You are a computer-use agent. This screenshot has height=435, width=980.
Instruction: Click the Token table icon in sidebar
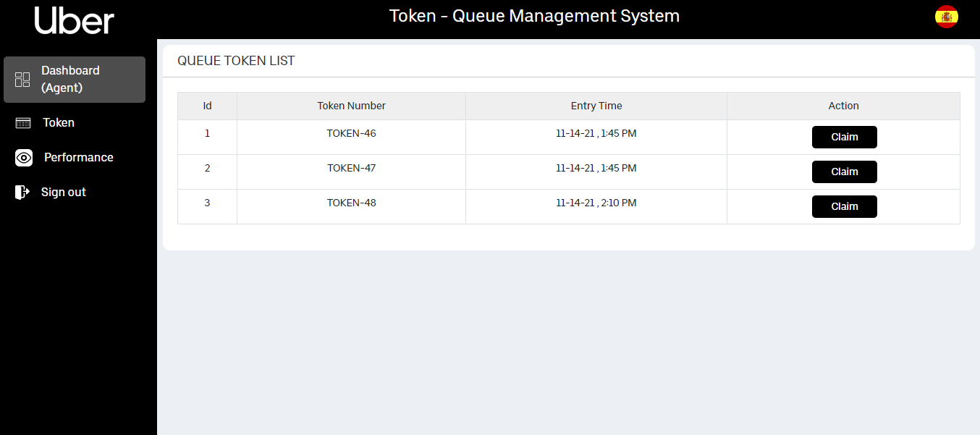point(23,123)
